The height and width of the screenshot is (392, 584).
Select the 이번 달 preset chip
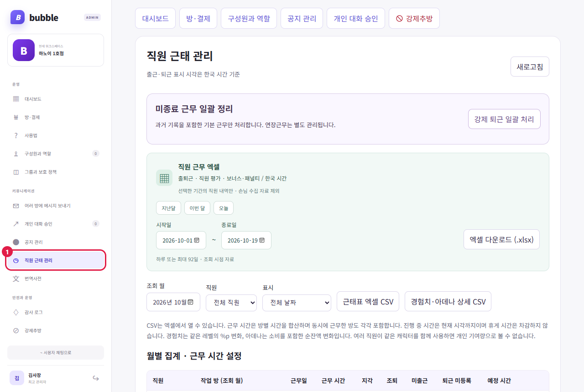click(197, 208)
